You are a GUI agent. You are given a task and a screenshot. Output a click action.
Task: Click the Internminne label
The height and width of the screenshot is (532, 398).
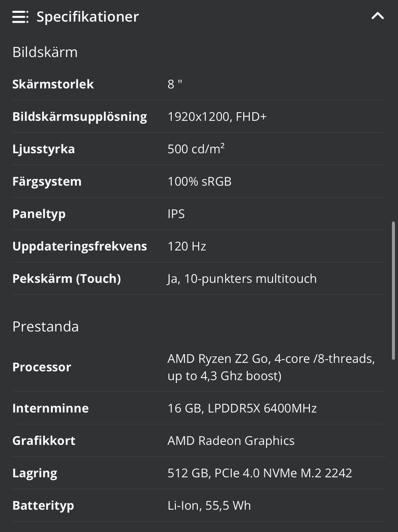[x=50, y=408]
